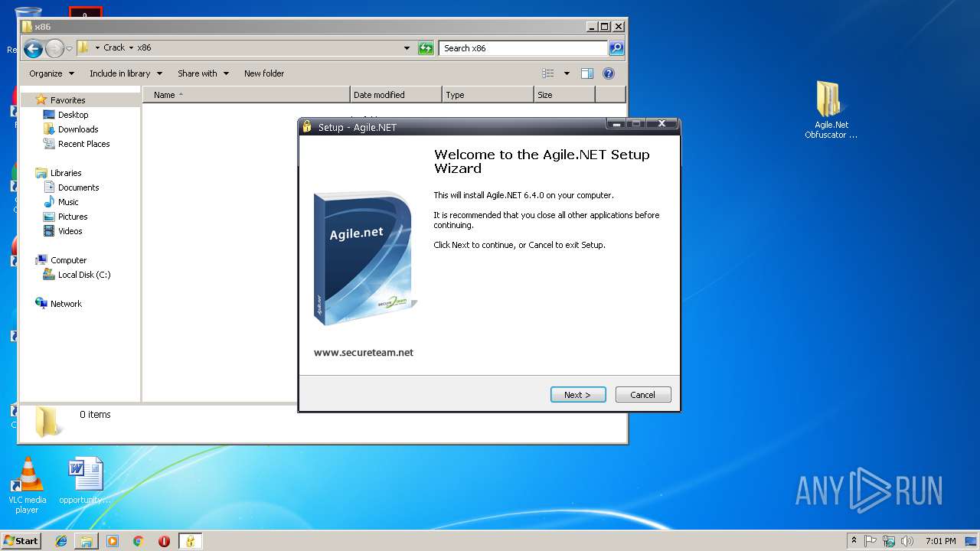Image resolution: width=980 pixels, height=551 pixels.
Task: Close the Setup - Agile.NET dialog
Action: click(x=662, y=124)
